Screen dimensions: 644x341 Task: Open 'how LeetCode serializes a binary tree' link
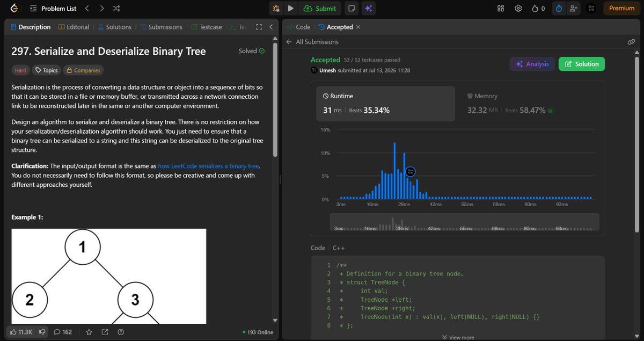click(208, 166)
